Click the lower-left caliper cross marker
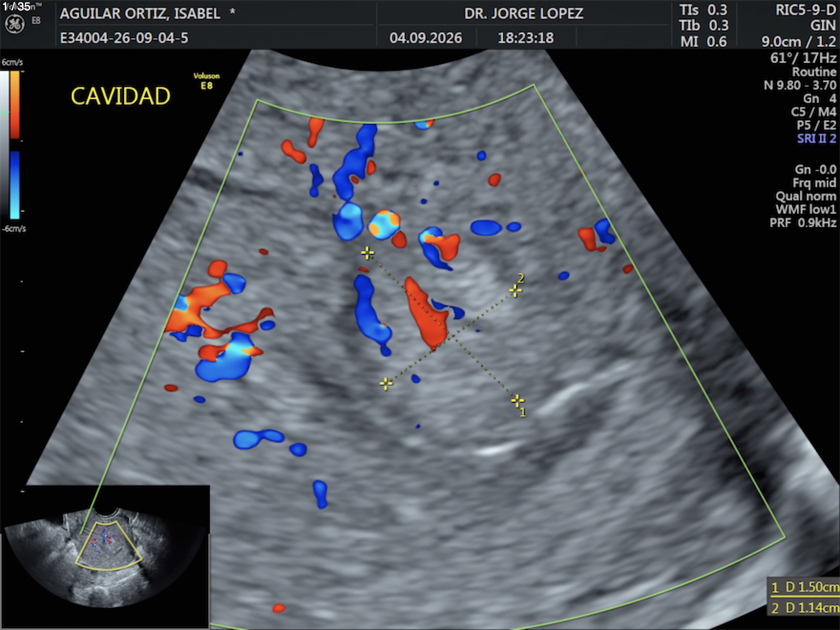Image resolution: width=840 pixels, height=630 pixels. [386, 383]
